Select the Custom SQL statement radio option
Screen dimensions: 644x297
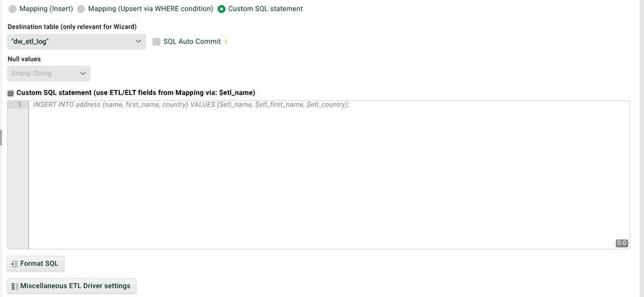(221, 9)
